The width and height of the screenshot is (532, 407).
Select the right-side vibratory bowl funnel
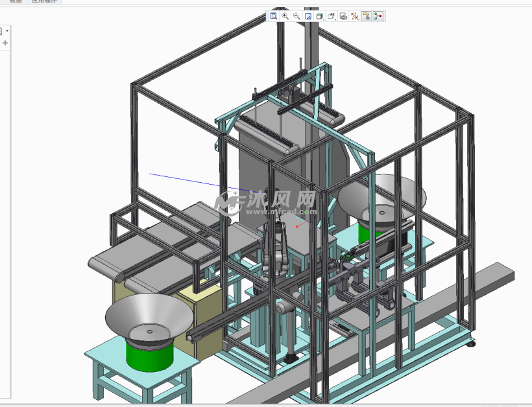click(x=381, y=193)
